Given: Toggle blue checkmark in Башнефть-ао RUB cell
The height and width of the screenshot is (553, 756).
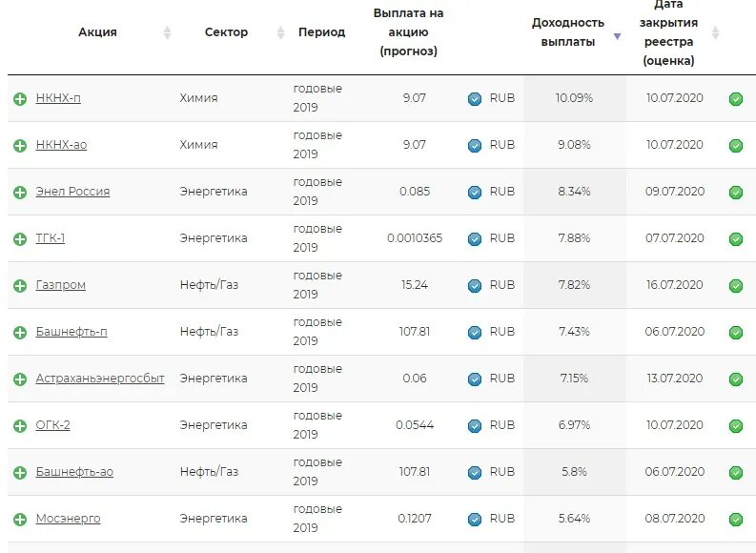Looking at the screenshot, I should (475, 473).
